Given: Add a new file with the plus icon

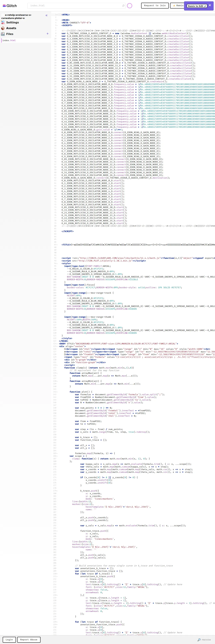Looking at the screenshot, I should click(x=48, y=34).
